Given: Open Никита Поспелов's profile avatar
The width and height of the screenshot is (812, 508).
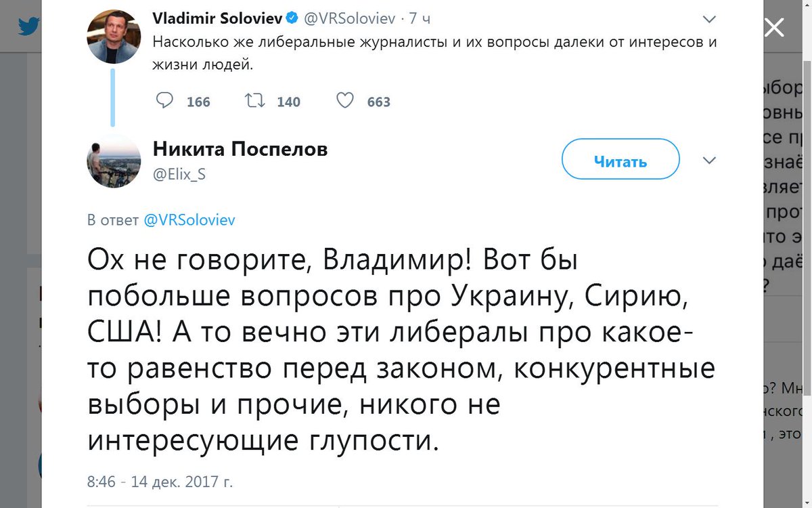Looking at the screenshot, I should tap(114, 161).
